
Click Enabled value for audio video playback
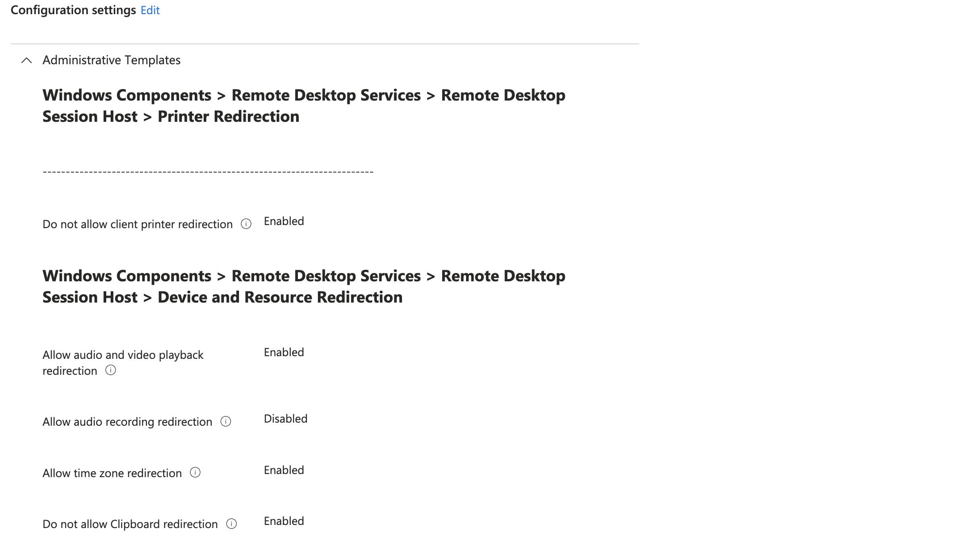tap(284, 352)
